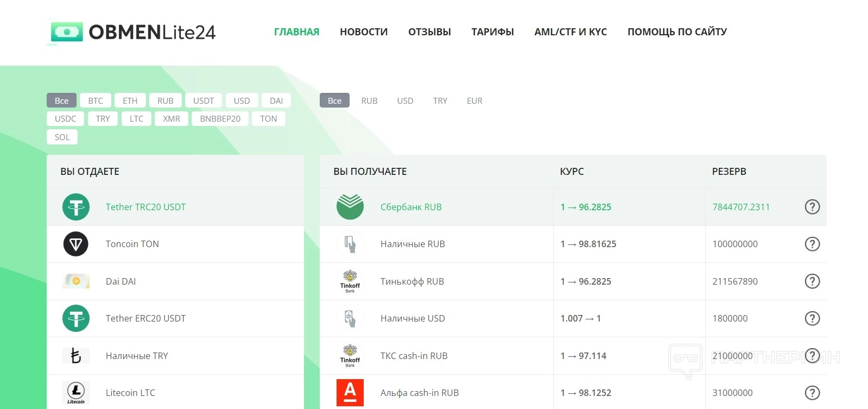Open the НОВОСТИ menu item
This screenshot has width=868, height=409.
coord(364,32)
